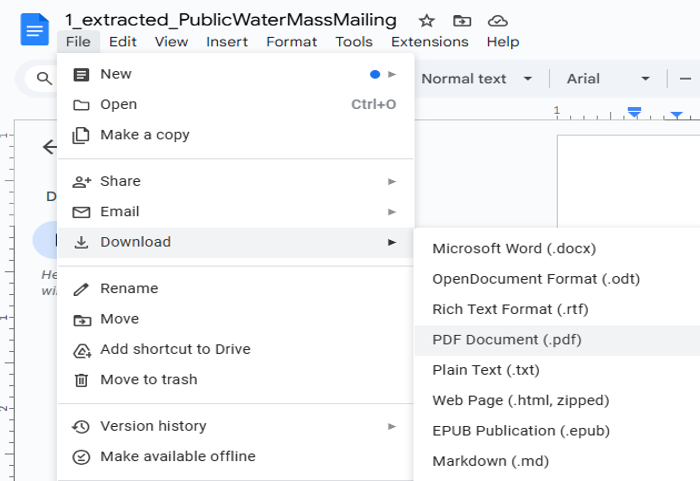The width and height of the screenshot is (700, 481).
Task: Open the Edit menu
Action: click(123, 42)
